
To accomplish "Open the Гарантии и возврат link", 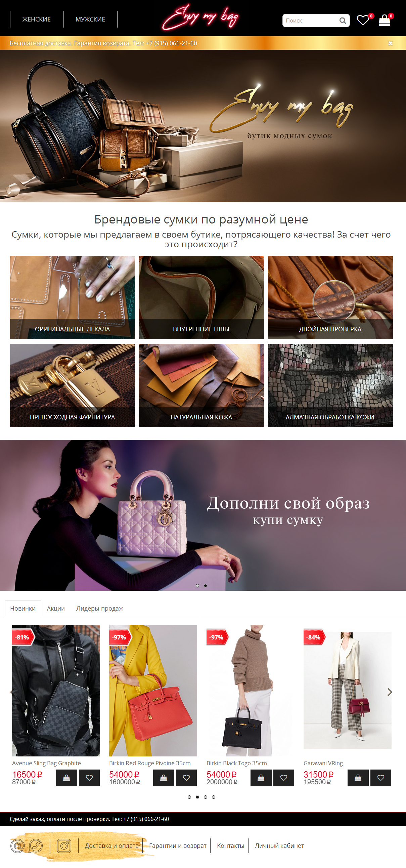I will click(x=178, y=845).
